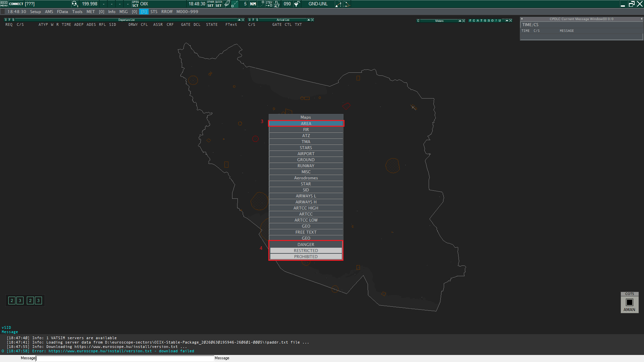Open the AMS menu
This screenshot has height=362, width=644.
pos(49,12)
